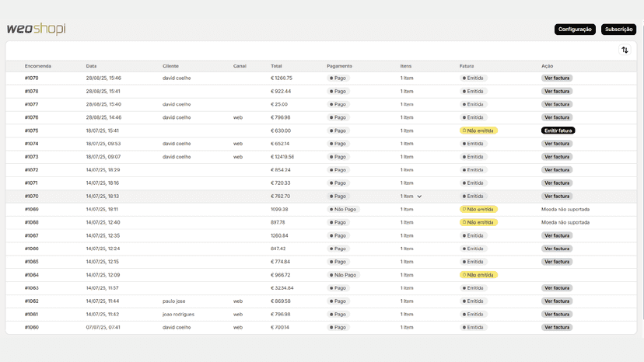
Task: View invoice for order #1062
Action: pyautogui.click(x=557, y=301)
